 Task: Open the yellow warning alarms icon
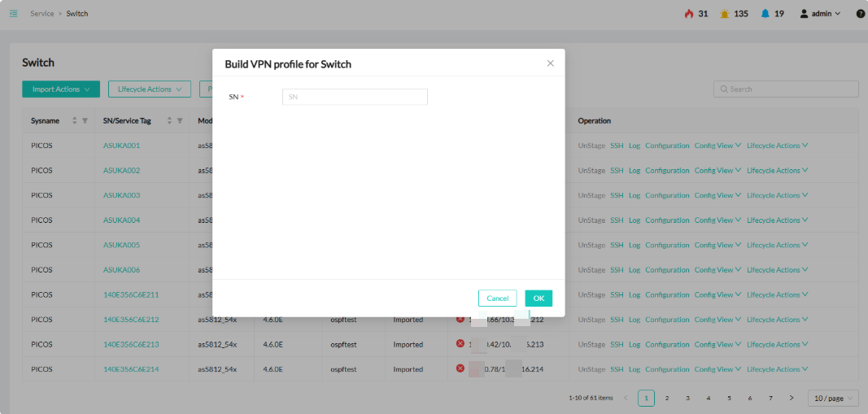tap(724, 14)
